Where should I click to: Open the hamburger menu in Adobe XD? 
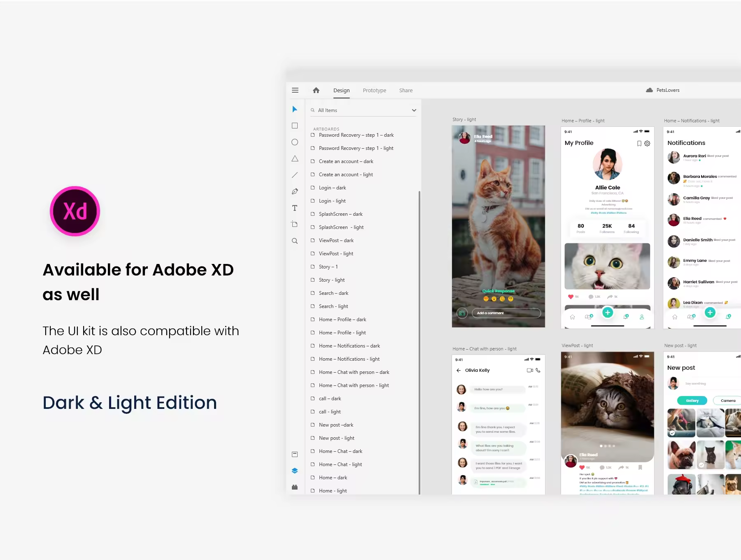coord(295,90)
